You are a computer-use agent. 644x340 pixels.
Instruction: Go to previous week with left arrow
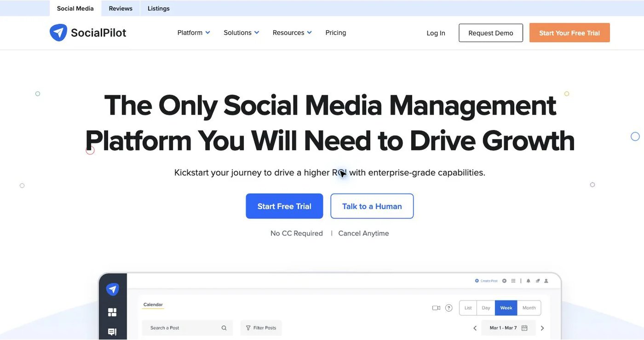475,328
